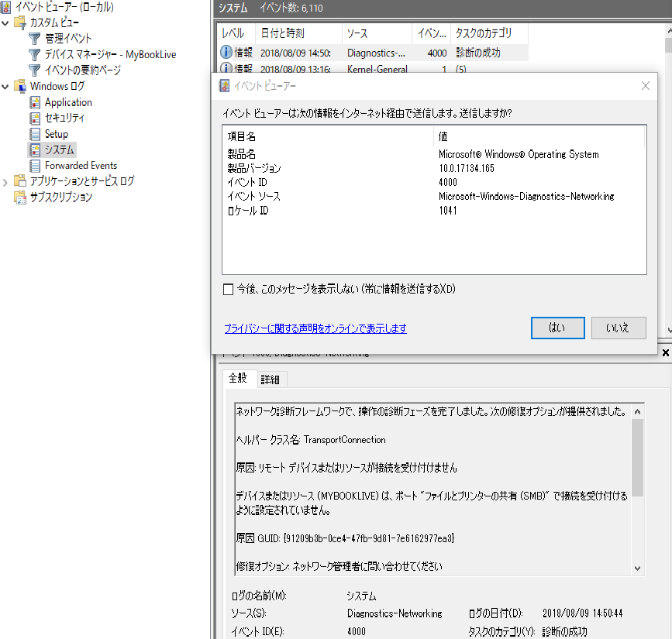Click the はい button
The width and height of the screenshot is (672, 639).
557,328
